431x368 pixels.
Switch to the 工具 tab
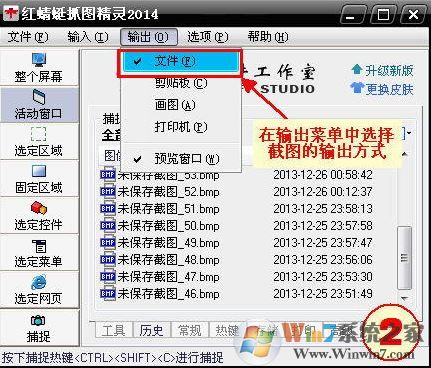pyautogui.click(x=113, y=330)
